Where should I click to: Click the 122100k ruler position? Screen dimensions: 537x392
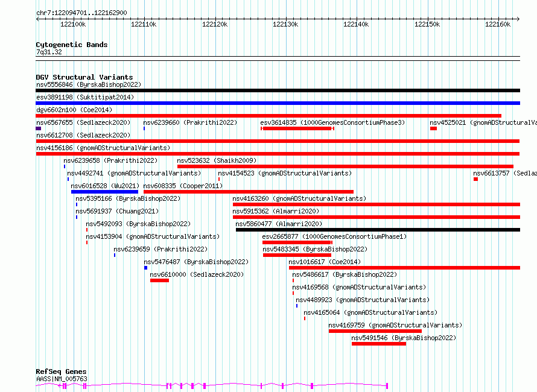[73, 24]
